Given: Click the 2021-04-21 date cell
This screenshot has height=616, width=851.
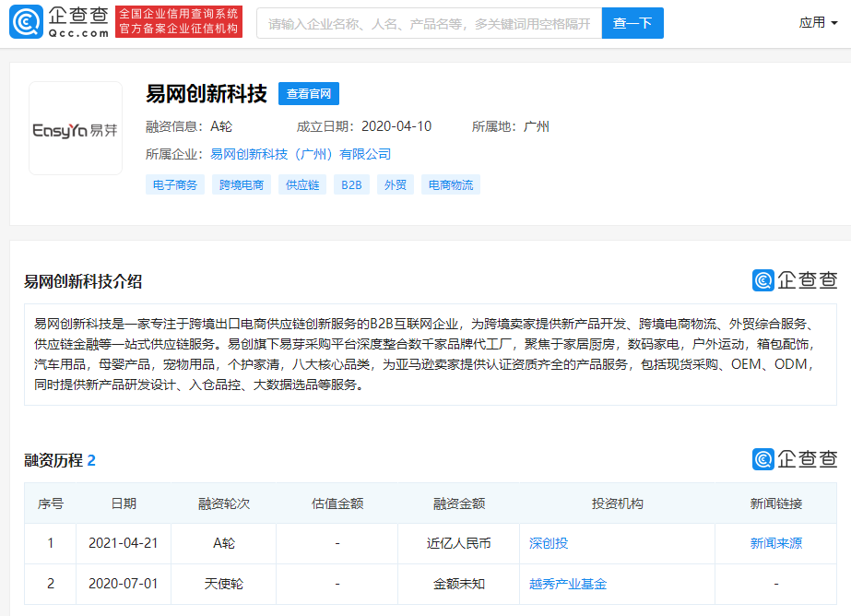Looking at the screenshot, I should [124, 543].
